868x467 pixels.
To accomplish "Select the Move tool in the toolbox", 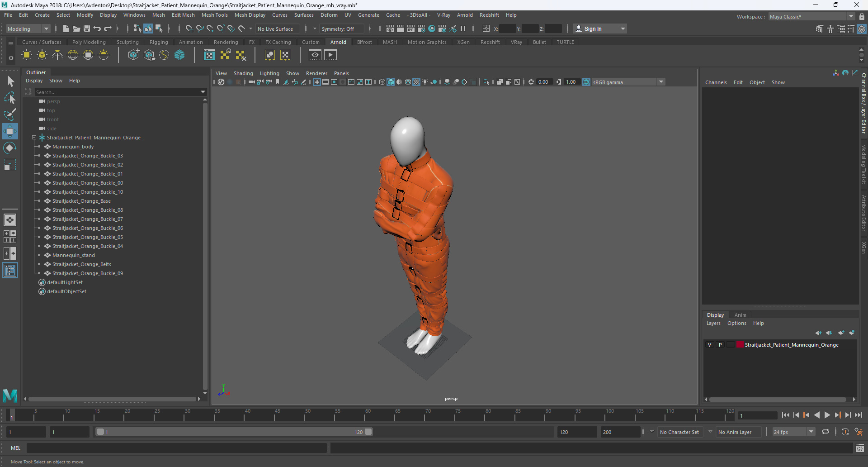I will 10,131.
